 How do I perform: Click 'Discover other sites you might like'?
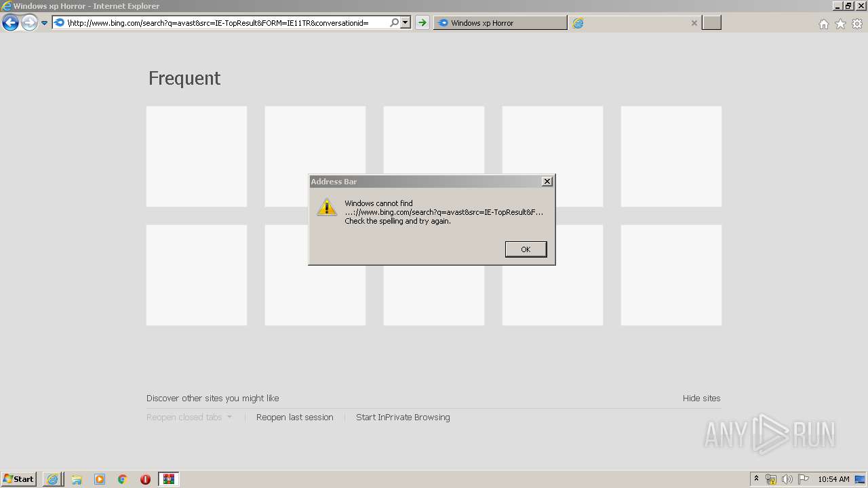coord(213,399)
